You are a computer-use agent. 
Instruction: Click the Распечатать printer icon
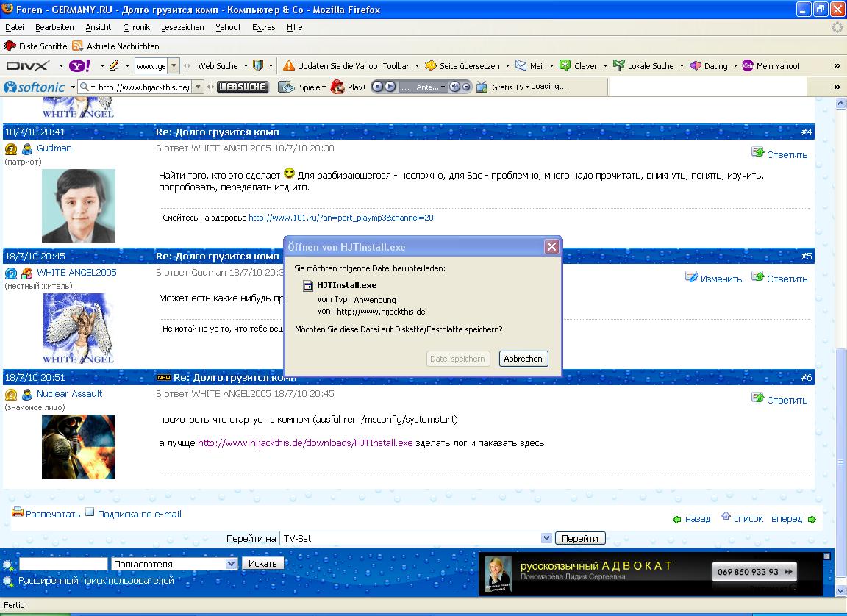coord(18,513)
